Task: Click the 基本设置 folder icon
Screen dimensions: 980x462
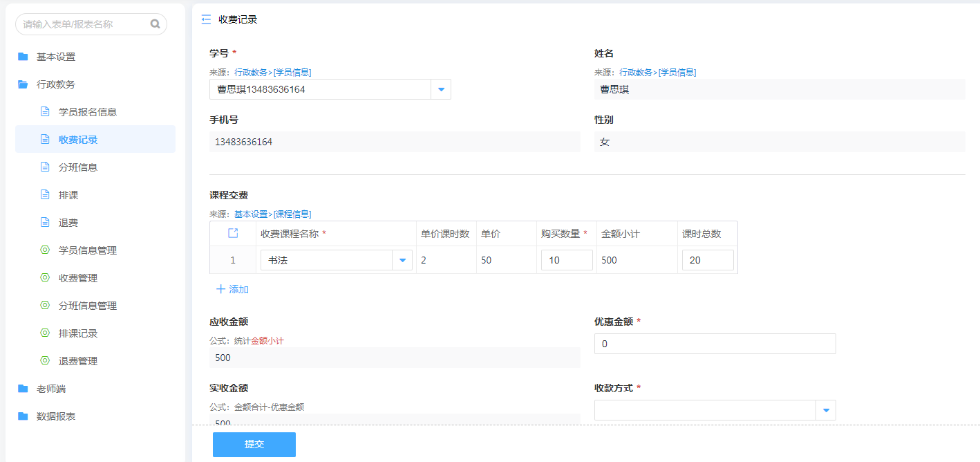Action: click(x=23, y=57)
